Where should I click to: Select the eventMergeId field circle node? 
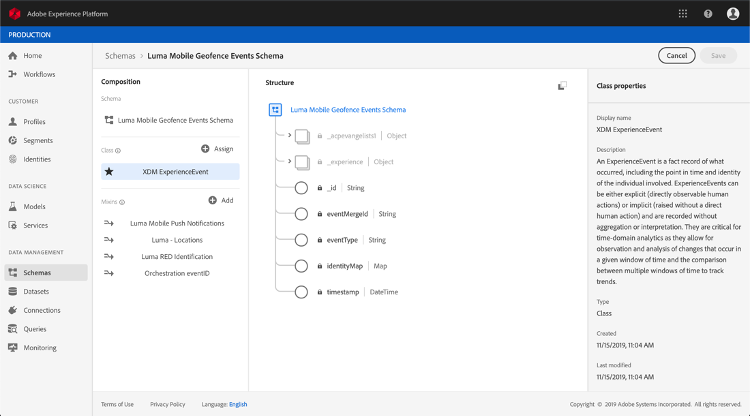click(301, 214)
